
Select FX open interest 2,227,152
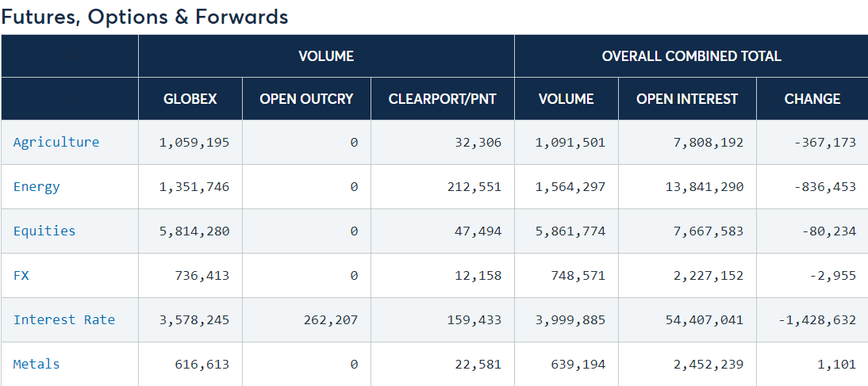coord(709,275)
